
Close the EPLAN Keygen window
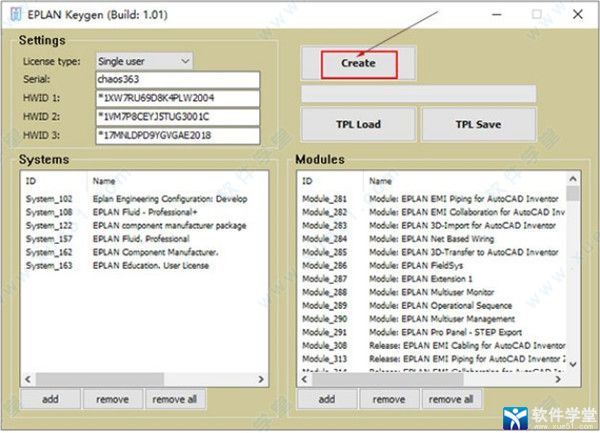578,15
